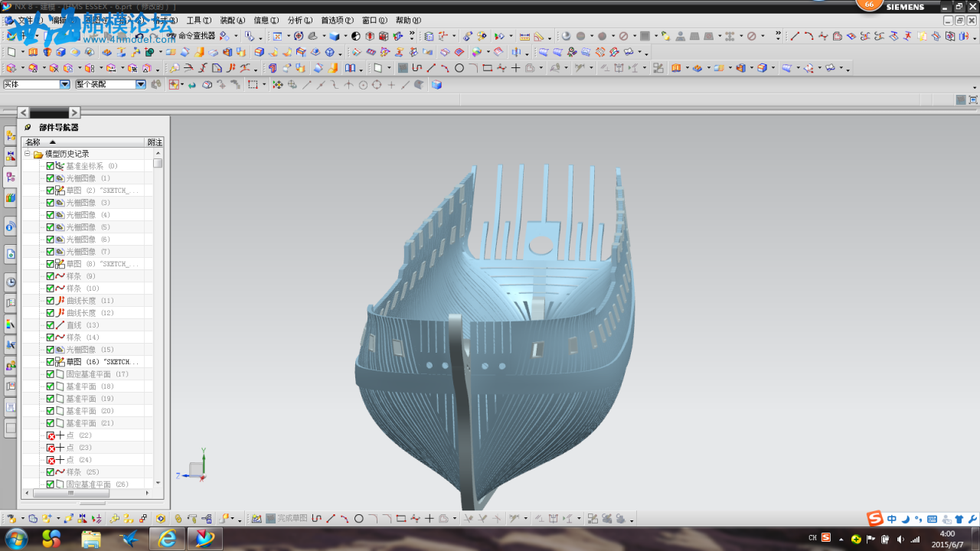Toggle checkbox for 直线 (13)
This screenshot has height=551, width=980.
(x=51, y=325)
